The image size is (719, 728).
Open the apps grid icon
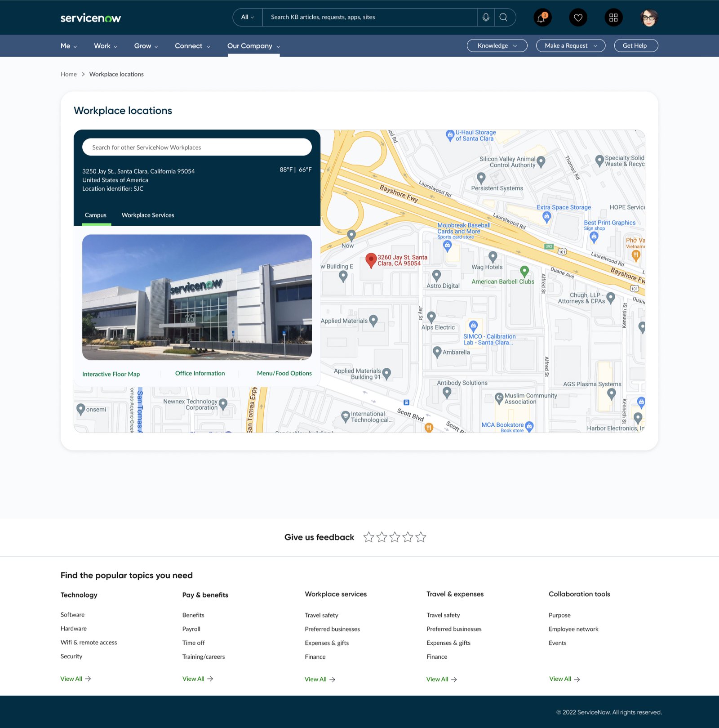click(x=613, y=18)
